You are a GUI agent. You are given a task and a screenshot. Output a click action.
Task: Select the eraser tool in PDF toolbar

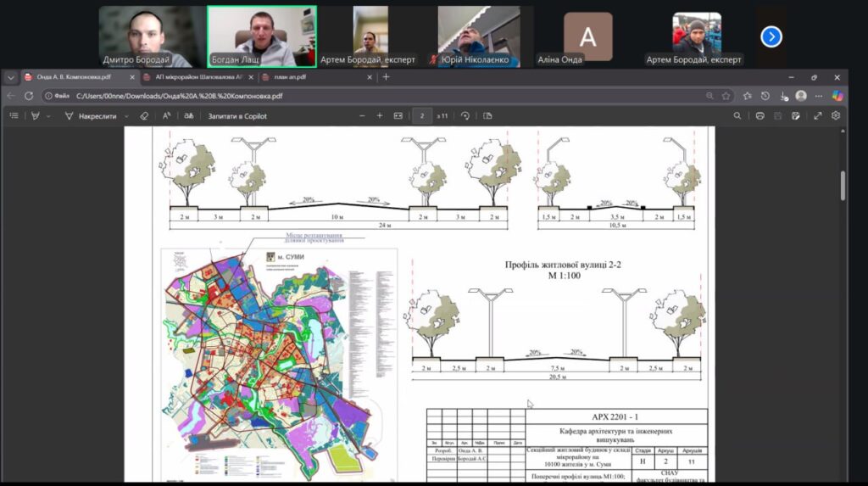pos(143,115)
